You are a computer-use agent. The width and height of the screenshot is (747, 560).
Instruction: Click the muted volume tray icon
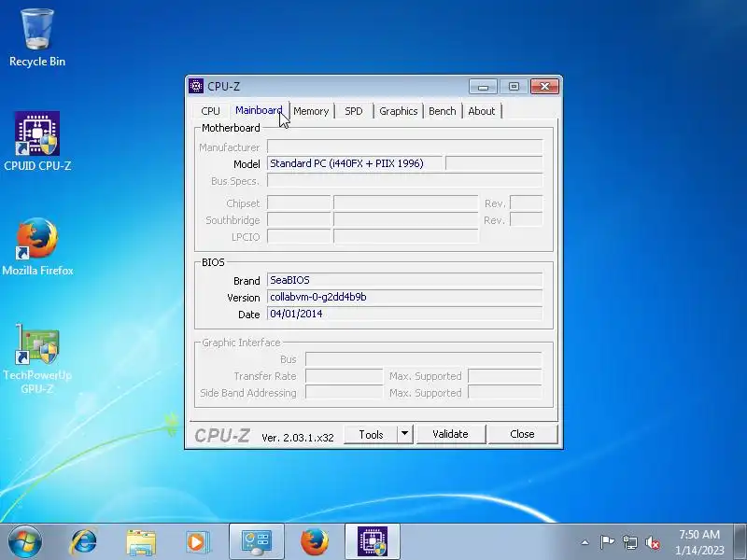pos(652,542)
